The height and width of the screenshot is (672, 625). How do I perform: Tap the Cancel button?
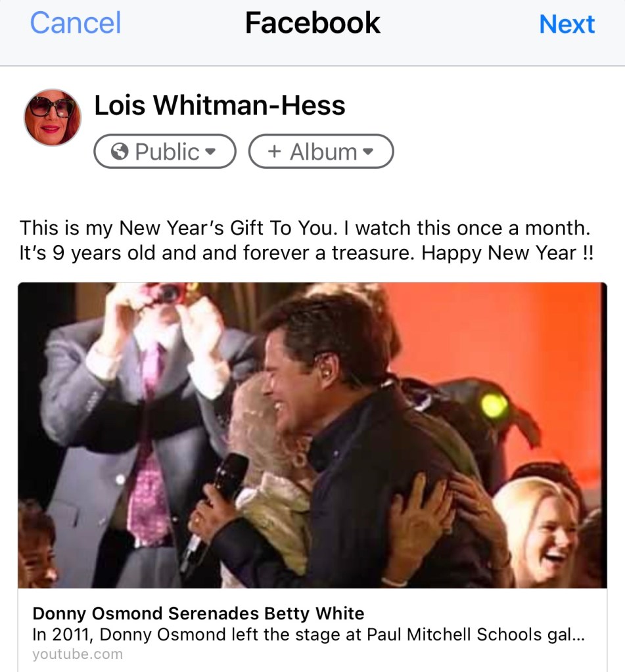pyautogui.click(x=76, y=23)
